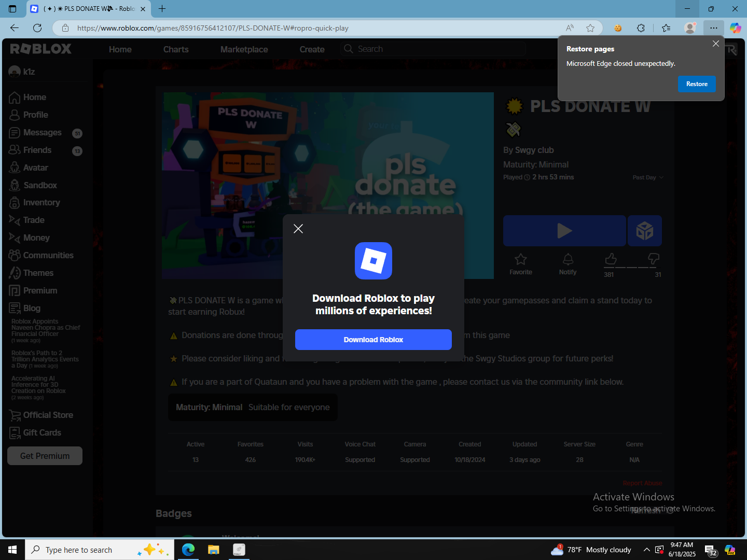747x560 pixels.
Task: Focus the Roblox Search field
Action: pyautogui.click(x=433, y=49)
